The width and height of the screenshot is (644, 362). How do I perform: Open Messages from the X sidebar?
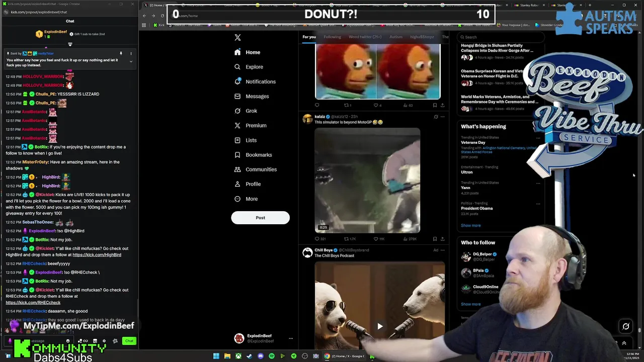[252, 96]
